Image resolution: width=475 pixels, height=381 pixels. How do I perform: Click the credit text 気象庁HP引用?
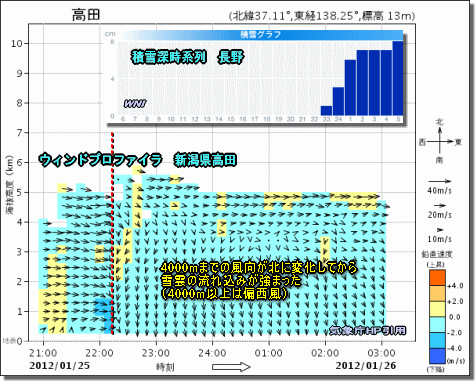coord(368,330)
